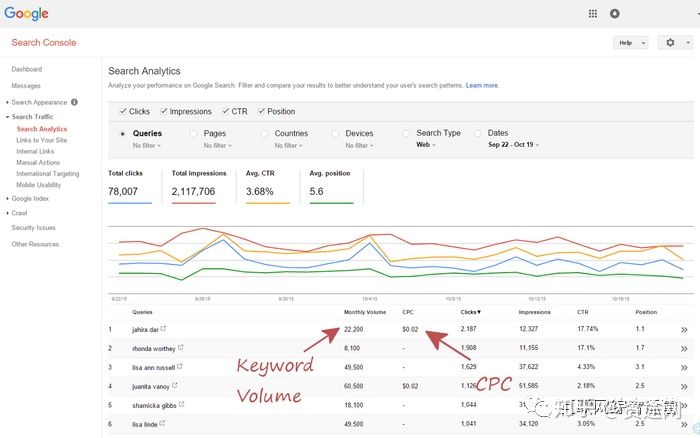Open the Google apps grid icon
Image resolution: width=700 pixels, height=438 pixels.
(x=592, y=14)
